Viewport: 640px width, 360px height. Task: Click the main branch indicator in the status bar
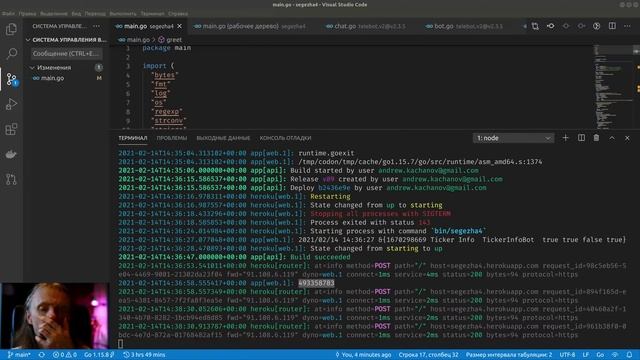19,355
